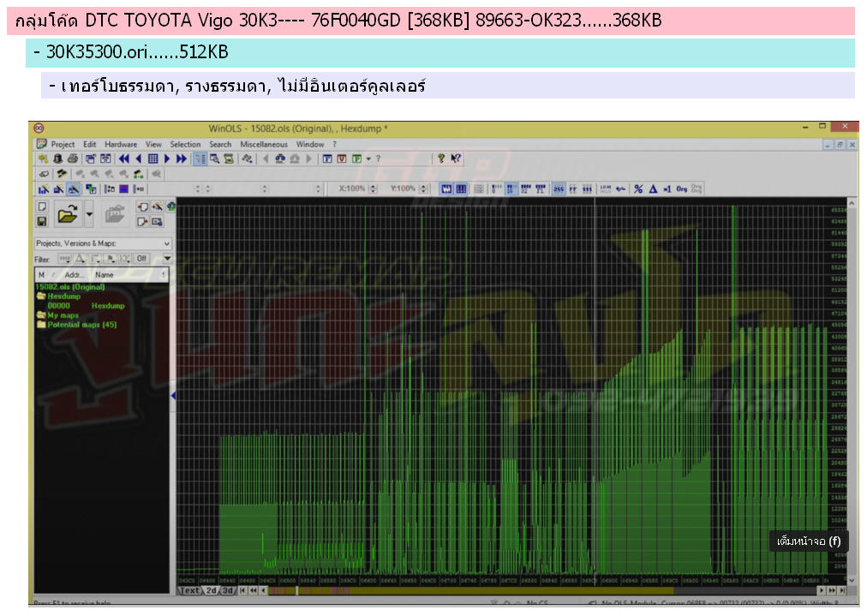Expand the Hexdump folder in tree

[41, 296]
